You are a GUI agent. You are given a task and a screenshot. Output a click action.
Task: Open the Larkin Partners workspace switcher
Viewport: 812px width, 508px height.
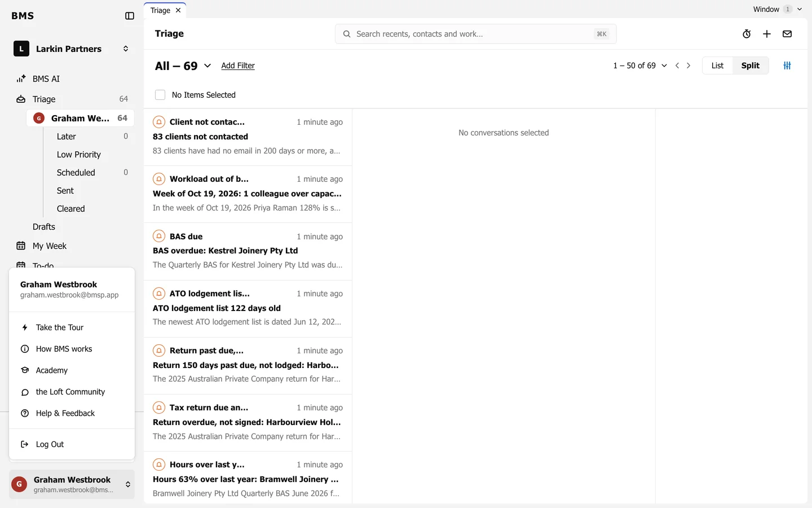(x=72, y=49)
